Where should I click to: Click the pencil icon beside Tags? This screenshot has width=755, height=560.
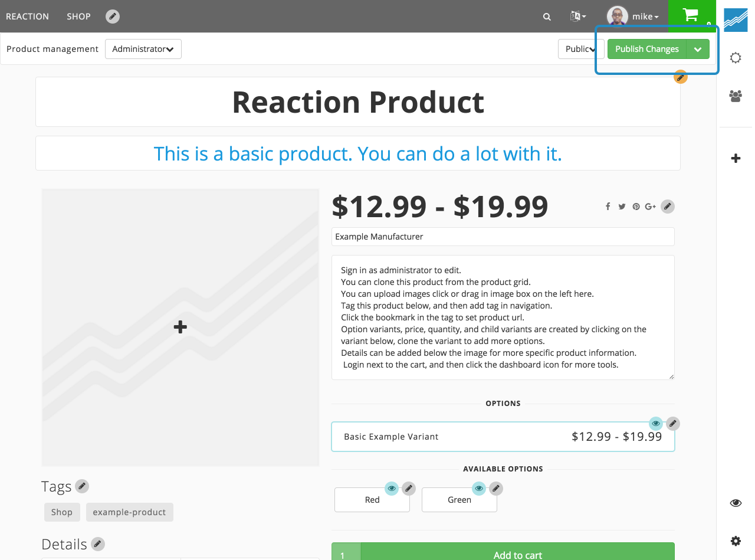[82, 486]
